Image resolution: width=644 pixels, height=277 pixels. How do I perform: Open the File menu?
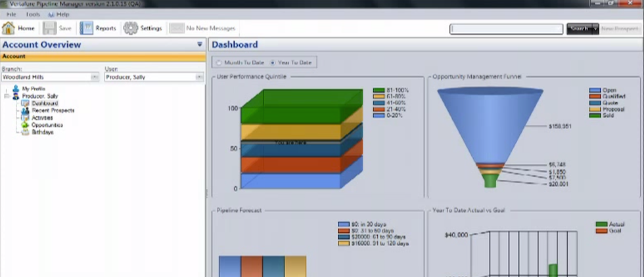pyautogui.click(x=11, y=14)
